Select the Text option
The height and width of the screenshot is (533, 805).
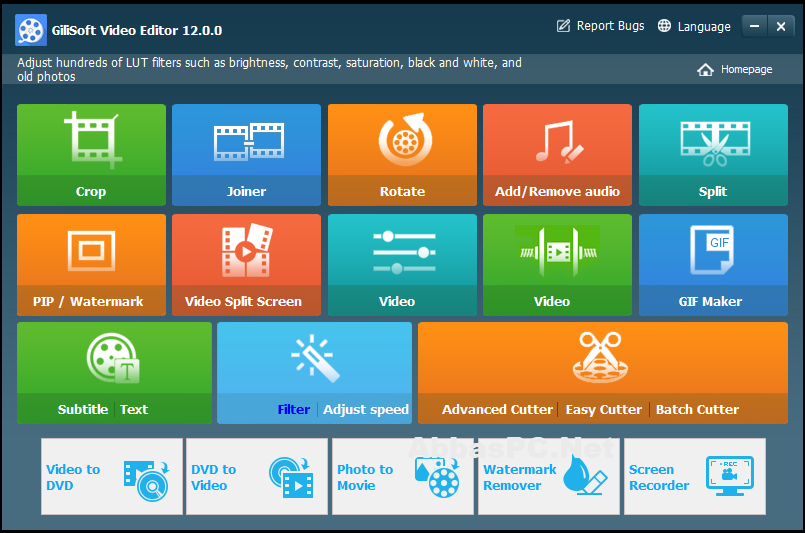pos(134,410)
